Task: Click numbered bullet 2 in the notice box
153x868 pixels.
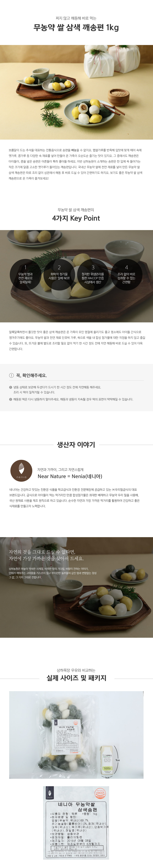Action: pyautogui.click(x=10, y=399)
